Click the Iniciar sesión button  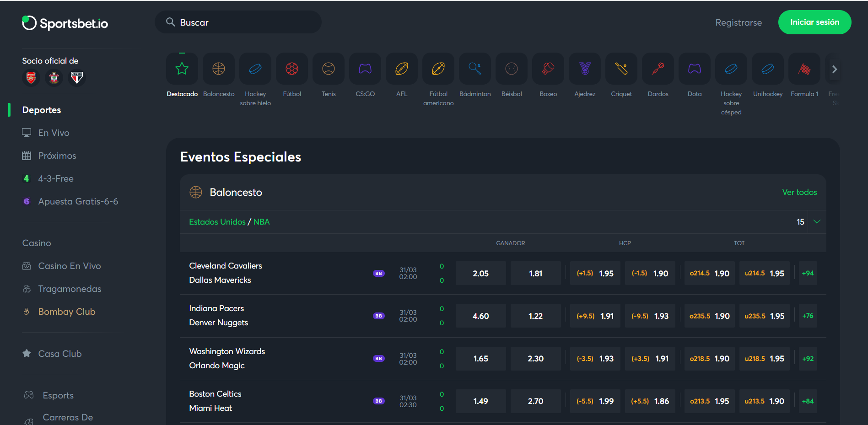(x=814, y=22)
